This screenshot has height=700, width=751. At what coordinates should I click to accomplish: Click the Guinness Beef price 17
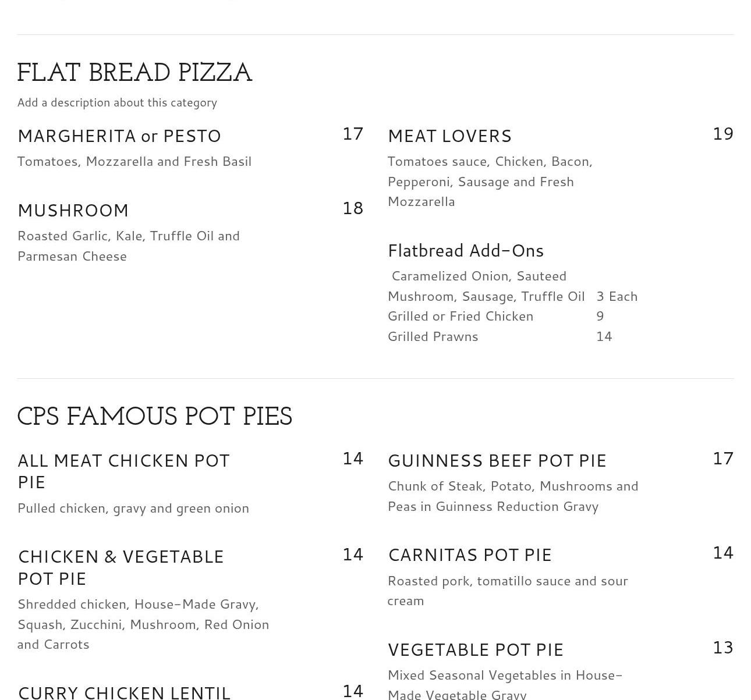(x=722, y=459)
